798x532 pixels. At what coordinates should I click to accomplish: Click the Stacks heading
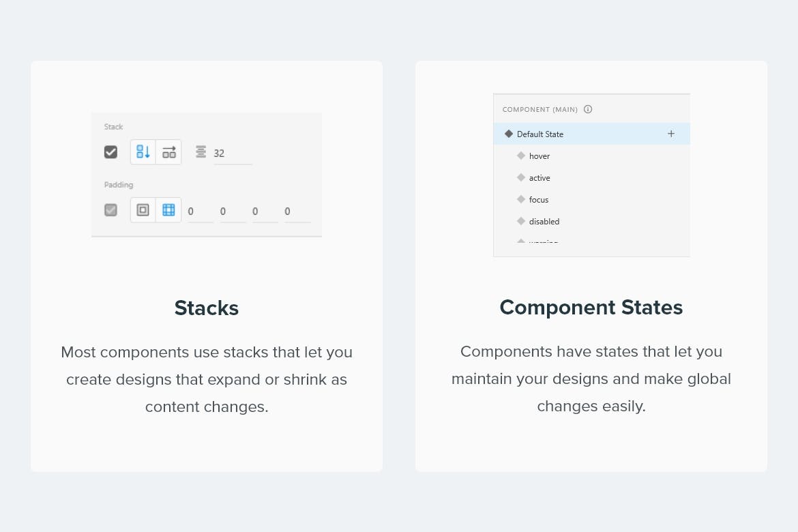point(207,308)
